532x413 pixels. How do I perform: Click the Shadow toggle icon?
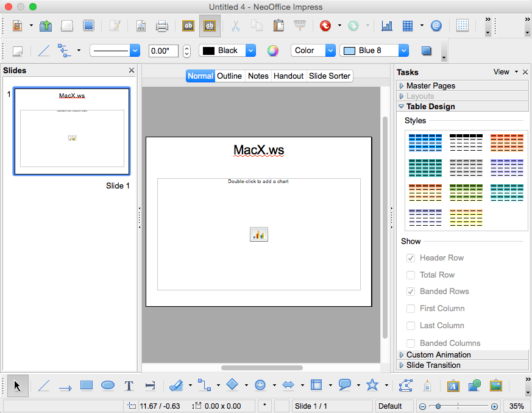click(426, 51)
